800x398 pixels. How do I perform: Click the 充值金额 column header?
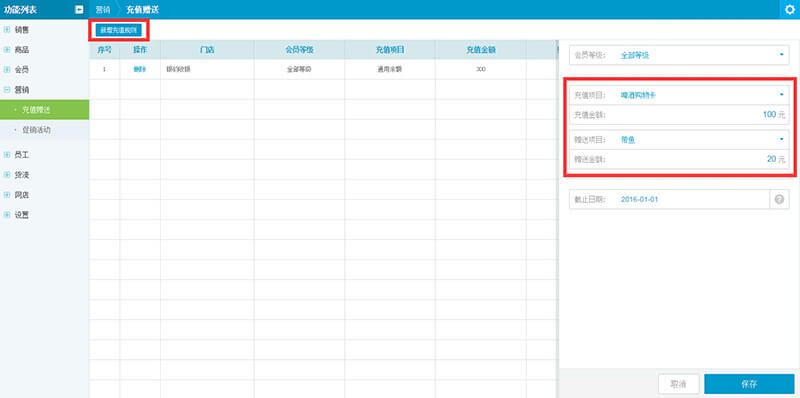click(x=481, y=50)
